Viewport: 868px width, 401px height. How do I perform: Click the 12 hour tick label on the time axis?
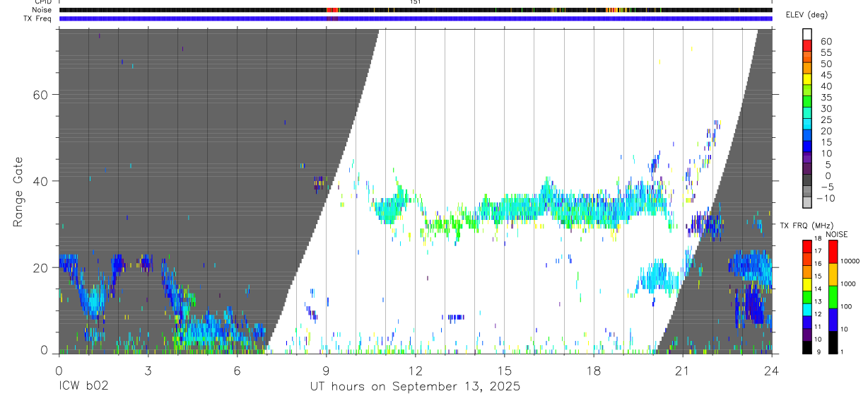coord(415,371)
